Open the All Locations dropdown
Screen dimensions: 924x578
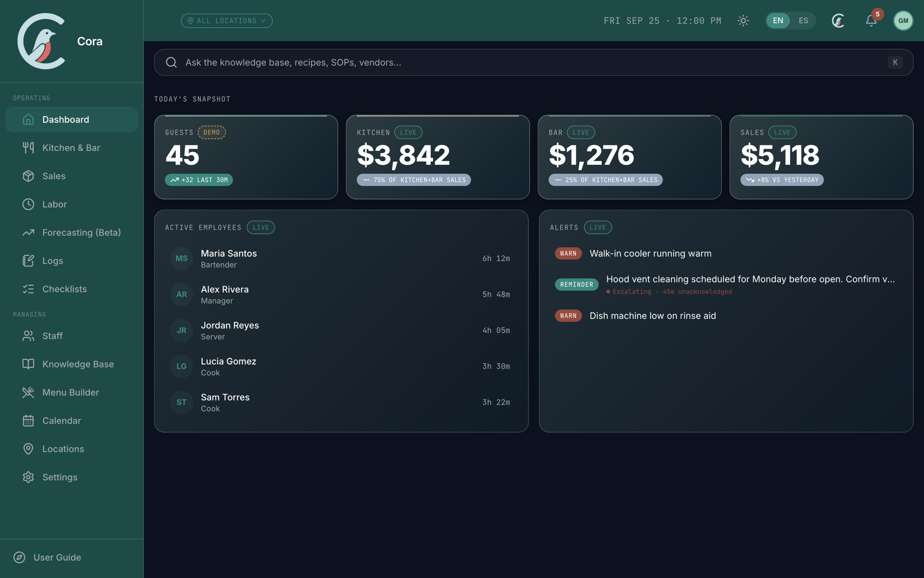[227, 21]
